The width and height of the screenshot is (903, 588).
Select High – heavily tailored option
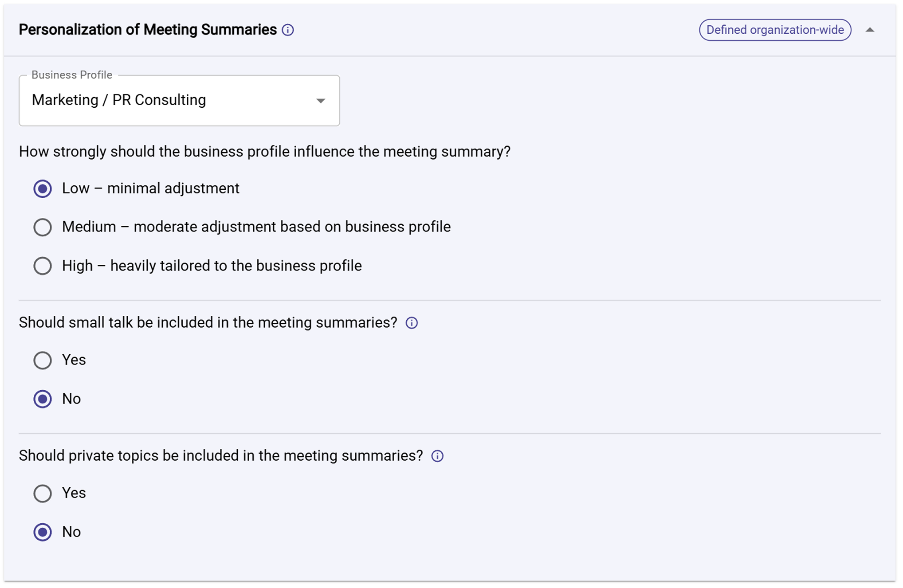[x=43, y=266]
